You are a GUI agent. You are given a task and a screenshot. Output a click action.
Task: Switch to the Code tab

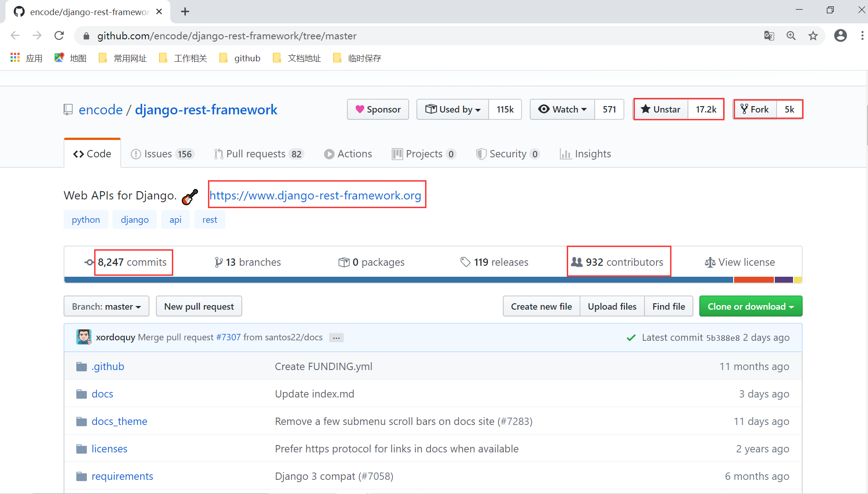[x=92, y=154]
